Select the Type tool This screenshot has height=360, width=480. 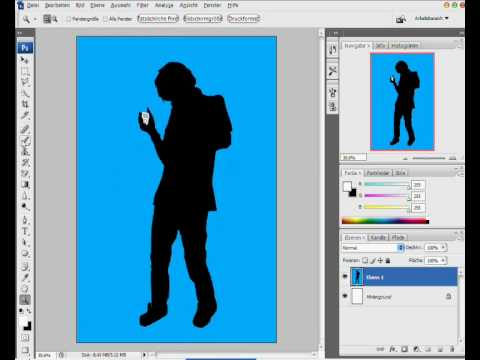(25, 232)
